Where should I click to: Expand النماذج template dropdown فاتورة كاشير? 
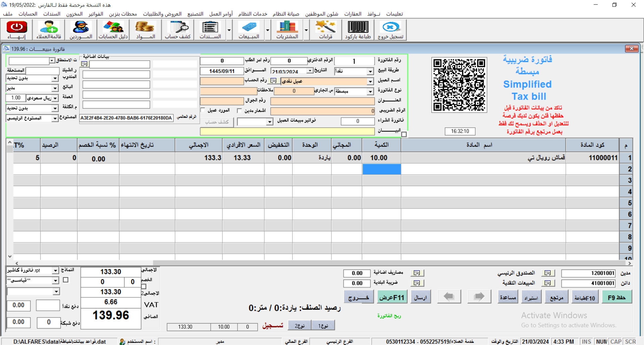[x=56, y=271]
